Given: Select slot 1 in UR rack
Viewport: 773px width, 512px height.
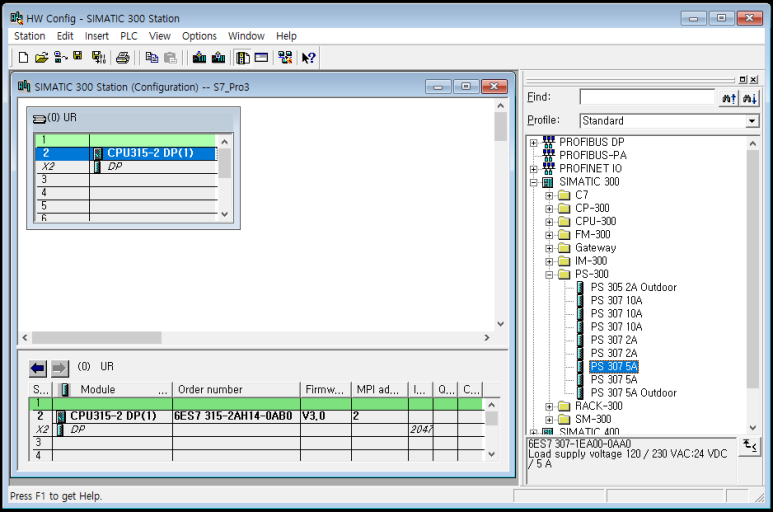Looking at the screenshot, I should point(126,140).
